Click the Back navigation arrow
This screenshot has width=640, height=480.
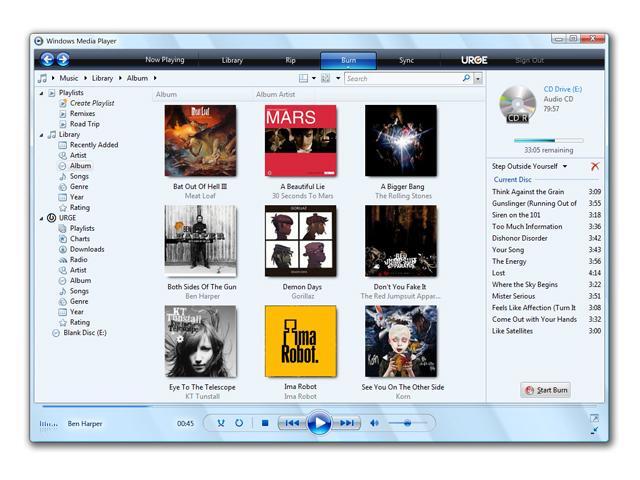point(47,60)
